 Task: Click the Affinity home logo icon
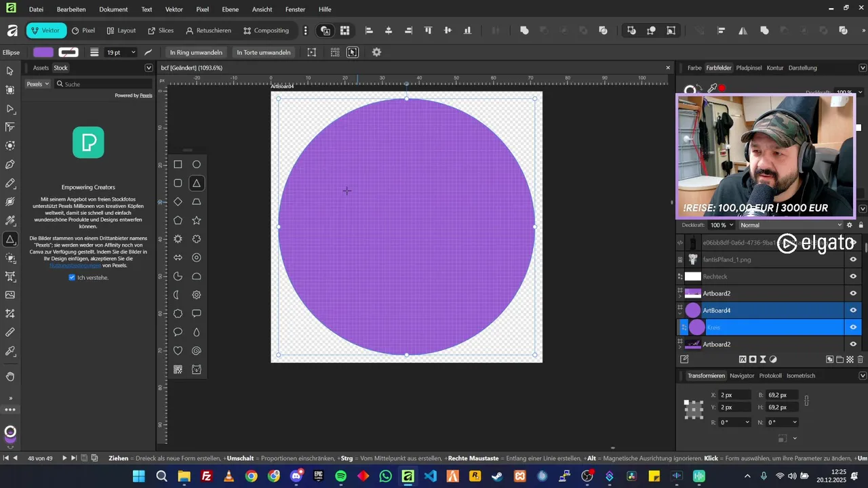[12, 30]
